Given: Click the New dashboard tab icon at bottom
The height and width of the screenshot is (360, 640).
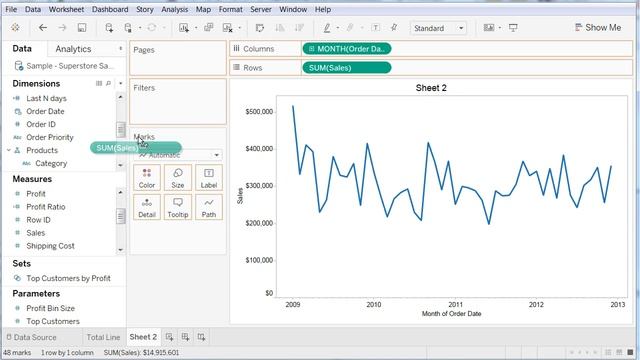Looking at the screenshot, I should 185,337.
